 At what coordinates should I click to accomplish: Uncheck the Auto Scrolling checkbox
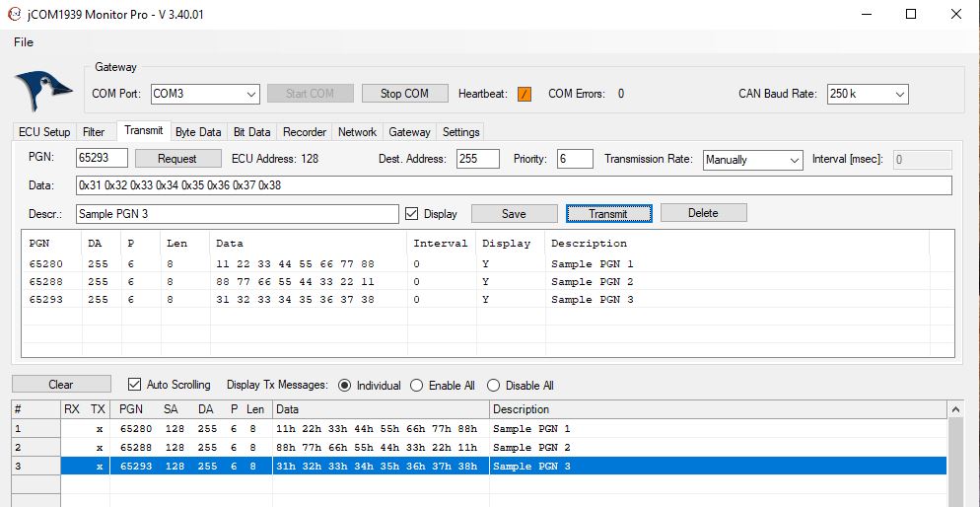(x=135, y=385)
